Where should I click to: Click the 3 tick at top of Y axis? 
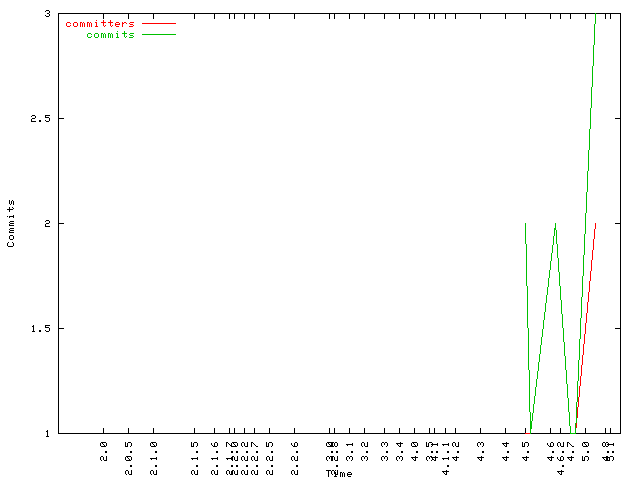click(x=48, y=13)
